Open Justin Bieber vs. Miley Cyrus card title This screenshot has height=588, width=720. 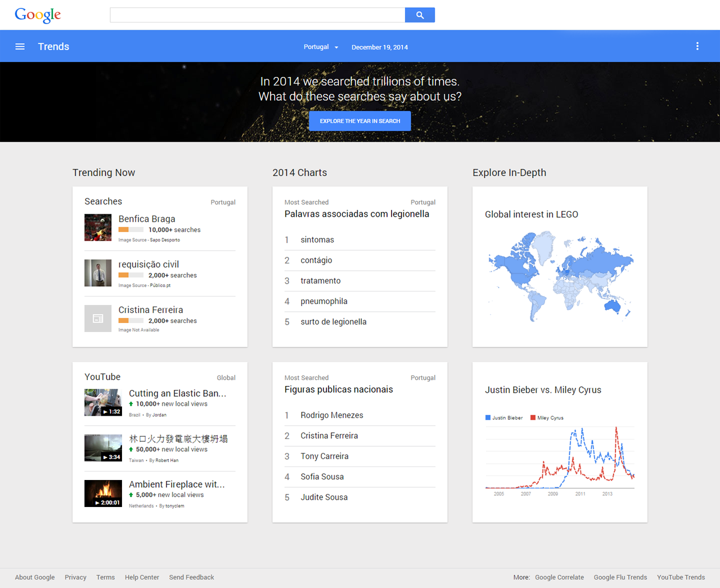coord(543,390)
